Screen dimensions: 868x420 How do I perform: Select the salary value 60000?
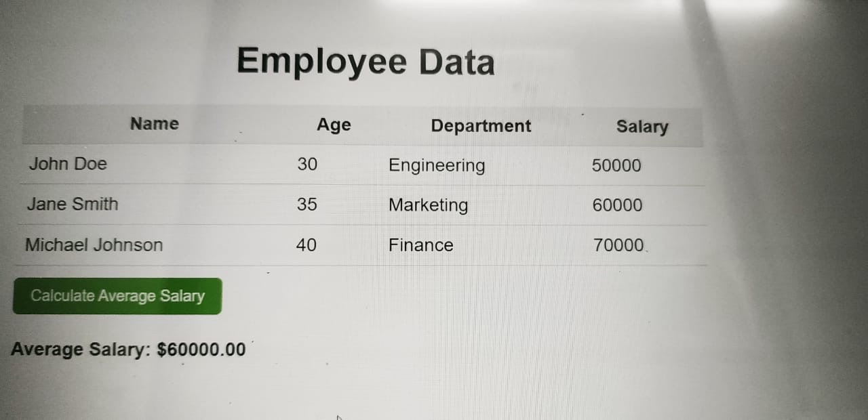coord(616,205)
